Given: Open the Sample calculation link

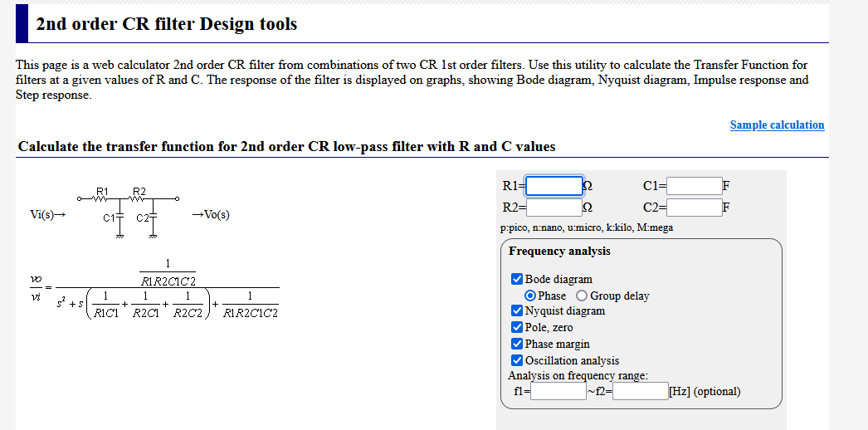Looking at the screenshot, I should [778, 125].
